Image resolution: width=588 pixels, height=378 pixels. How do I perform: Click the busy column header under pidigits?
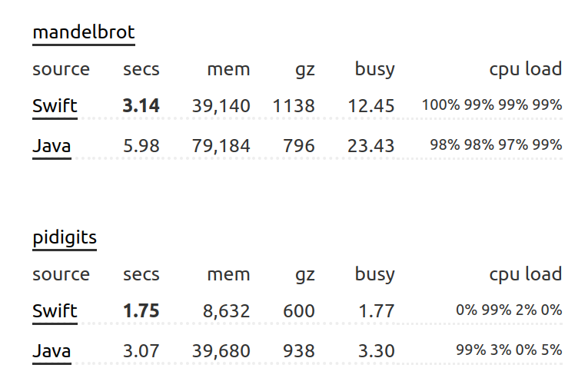tap(374, 274)
